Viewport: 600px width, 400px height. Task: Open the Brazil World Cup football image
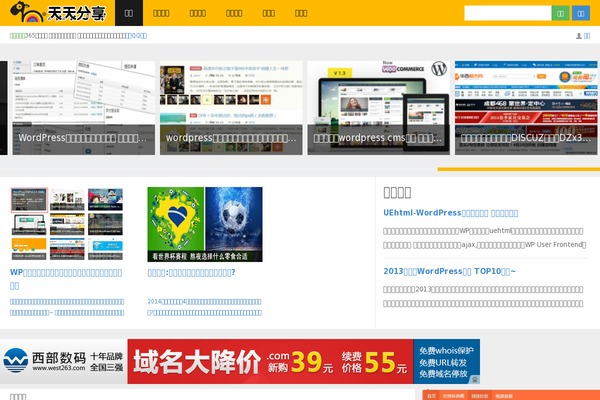[205, 224]
